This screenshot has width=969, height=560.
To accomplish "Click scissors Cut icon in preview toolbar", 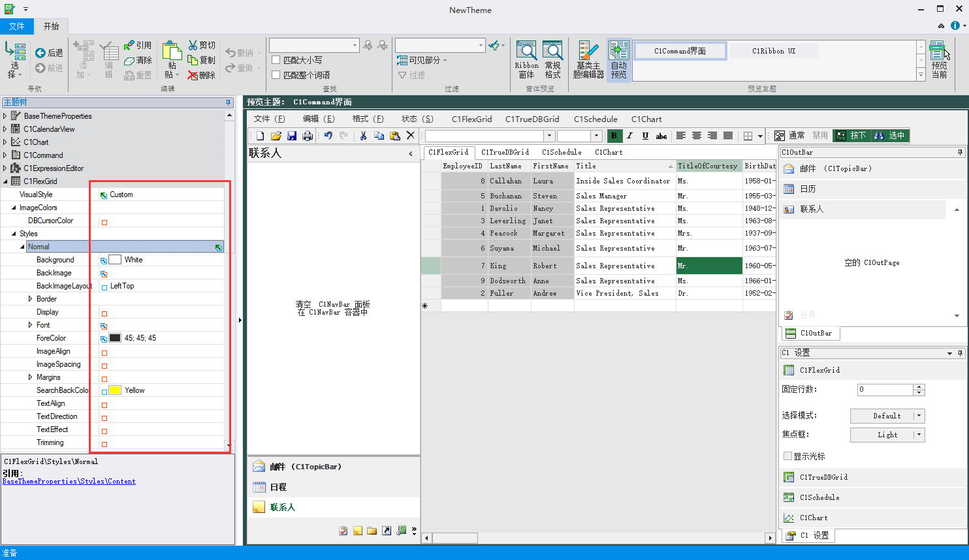I will tap(363, 136).
